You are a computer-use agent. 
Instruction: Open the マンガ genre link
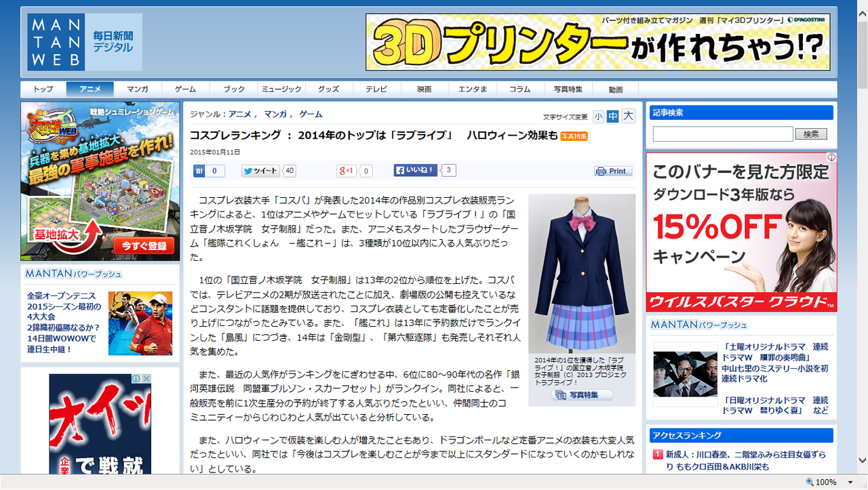coord(275,115)
